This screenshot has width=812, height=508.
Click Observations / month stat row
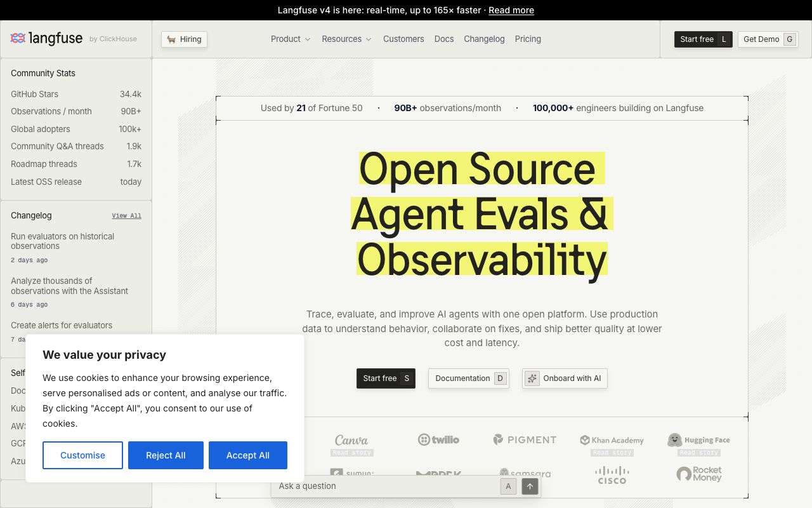(x=76, y=111)
